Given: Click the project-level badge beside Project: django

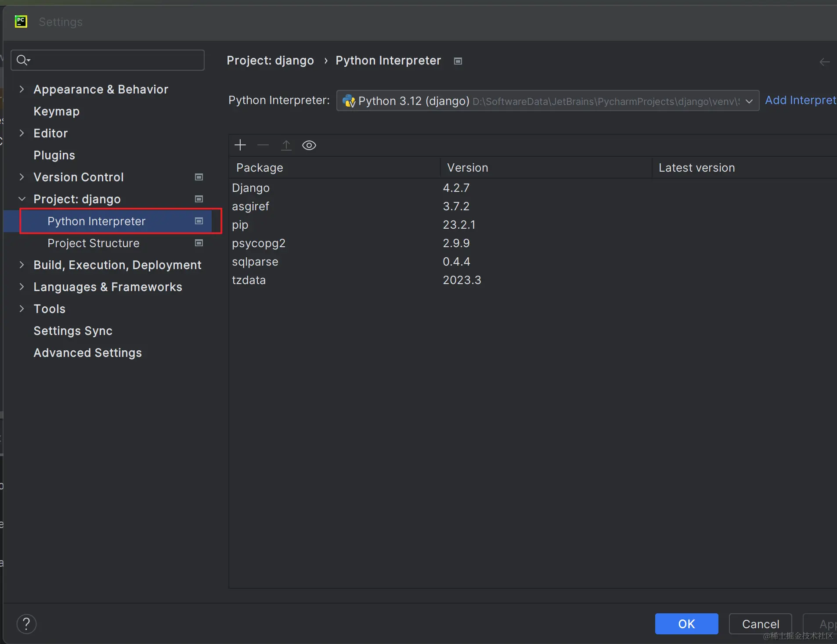Looking at the screenshot, I should [199, 199].
